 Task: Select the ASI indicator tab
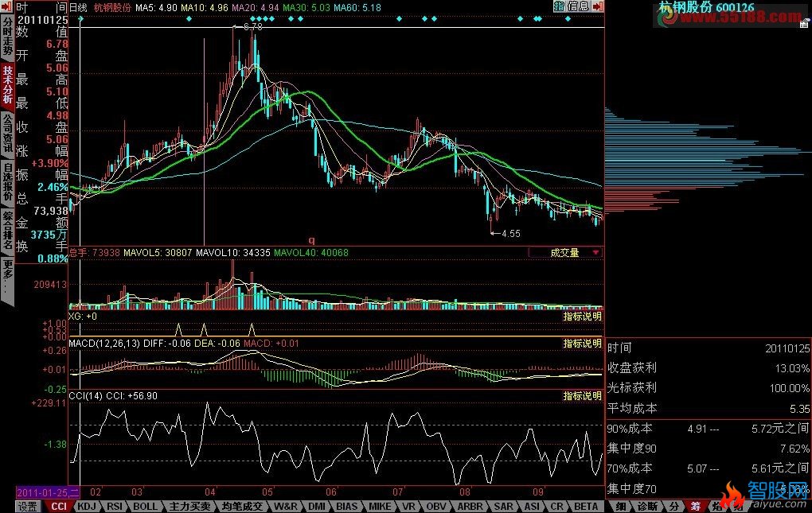pos(532,507)
